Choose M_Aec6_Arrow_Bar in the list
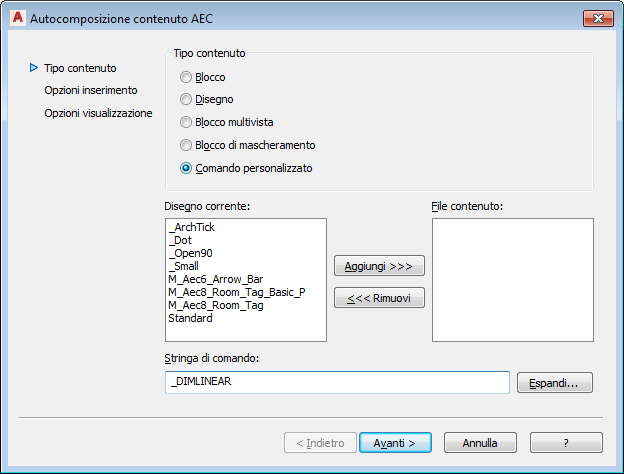This screenshot has width=624, height=474. pyautogui.click(x=215, y=279)
